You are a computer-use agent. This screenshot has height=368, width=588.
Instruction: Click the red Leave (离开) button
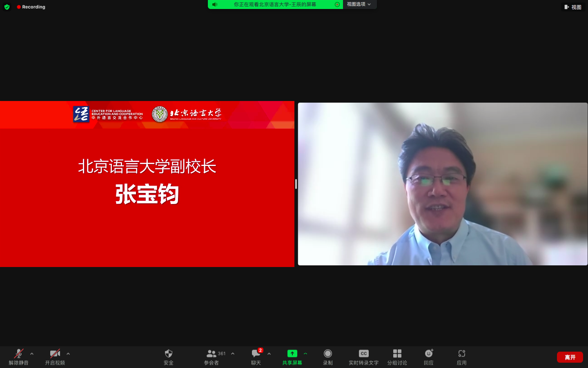tap(570, 357)
